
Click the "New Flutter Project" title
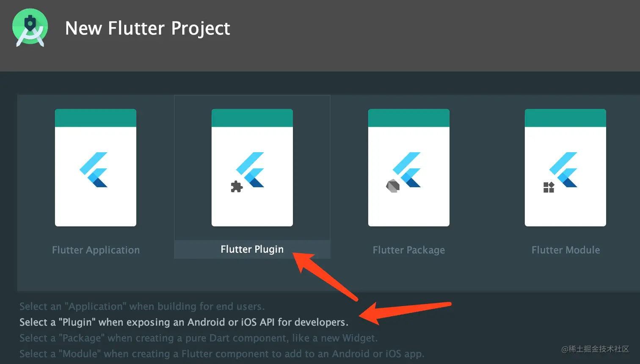coord(147,28)
